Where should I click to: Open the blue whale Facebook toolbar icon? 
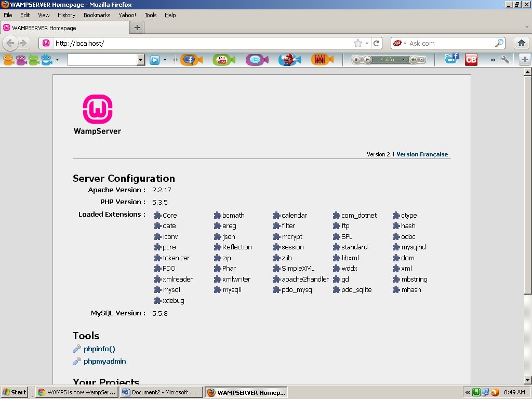[x=452, y=59]
